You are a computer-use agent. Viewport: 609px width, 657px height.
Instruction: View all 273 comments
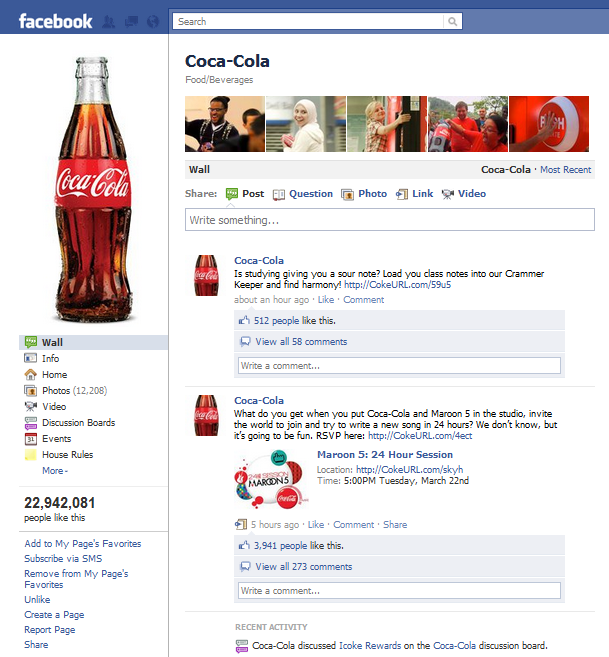(304, 566)
